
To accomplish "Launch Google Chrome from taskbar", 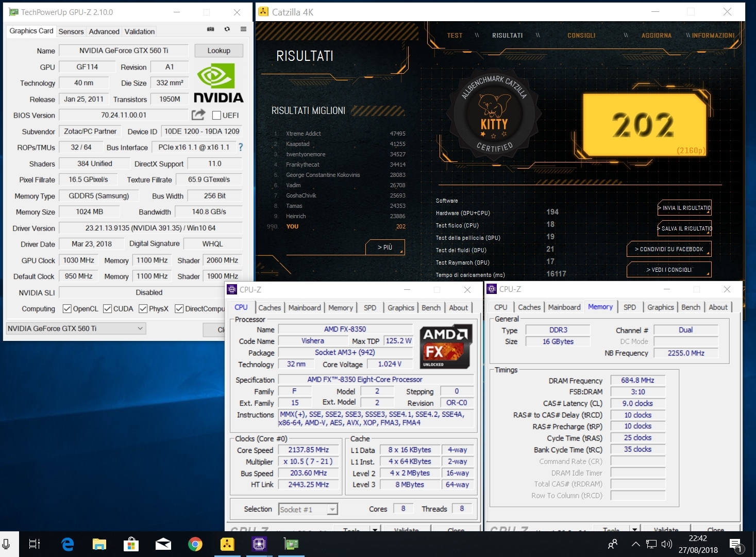I will (195, 544).
